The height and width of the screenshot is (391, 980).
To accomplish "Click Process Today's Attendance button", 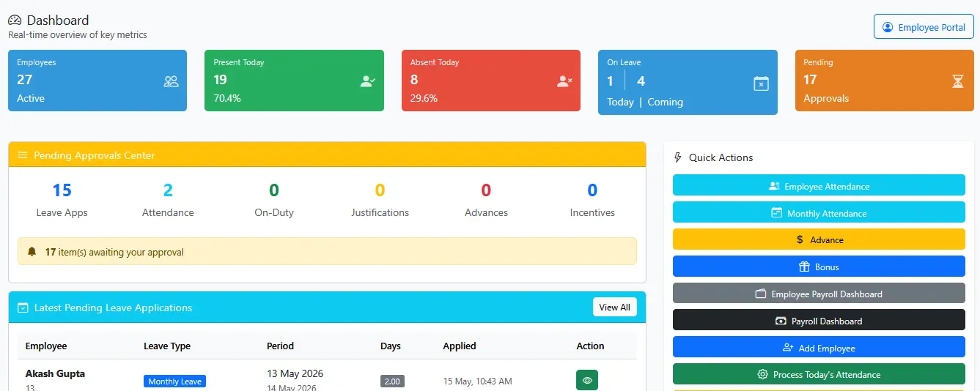I will tap(819, 374).
